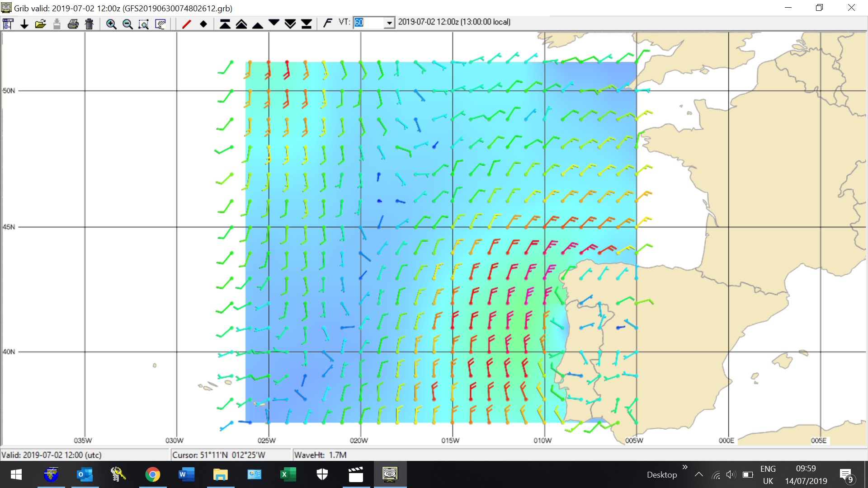Activate the pan hand tool

(x=160, y=24)
